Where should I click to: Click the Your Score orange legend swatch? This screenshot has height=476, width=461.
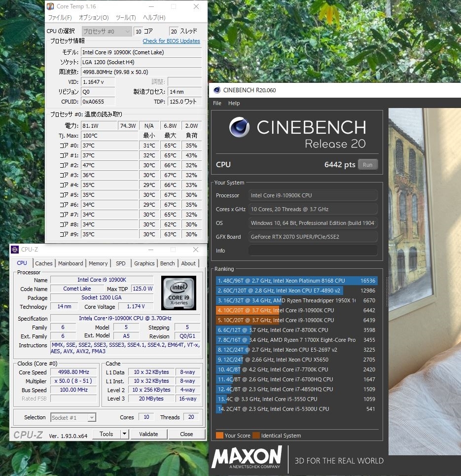219,436
